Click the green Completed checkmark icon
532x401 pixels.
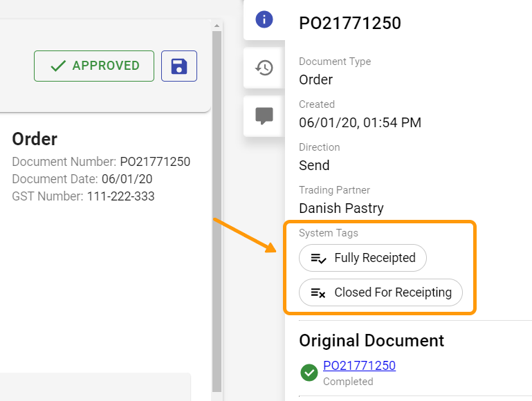[309, 373]
